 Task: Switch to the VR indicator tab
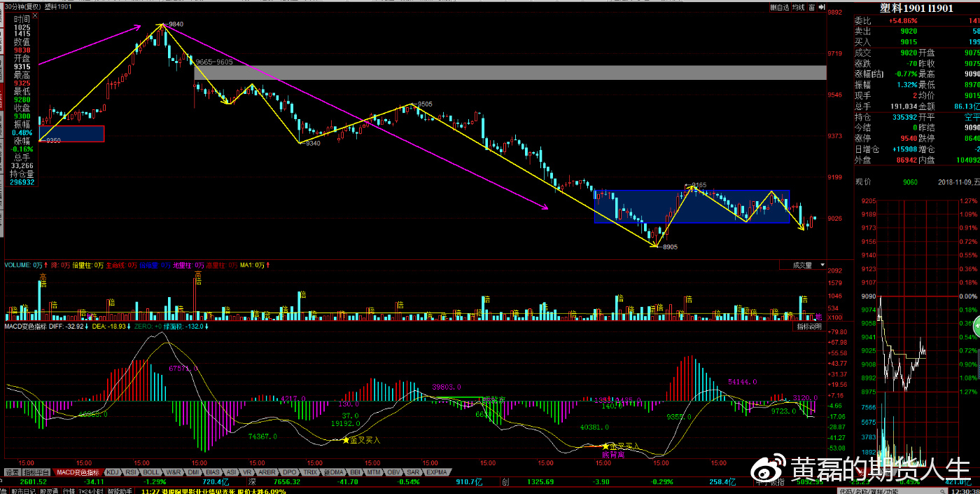pos(248,472)
